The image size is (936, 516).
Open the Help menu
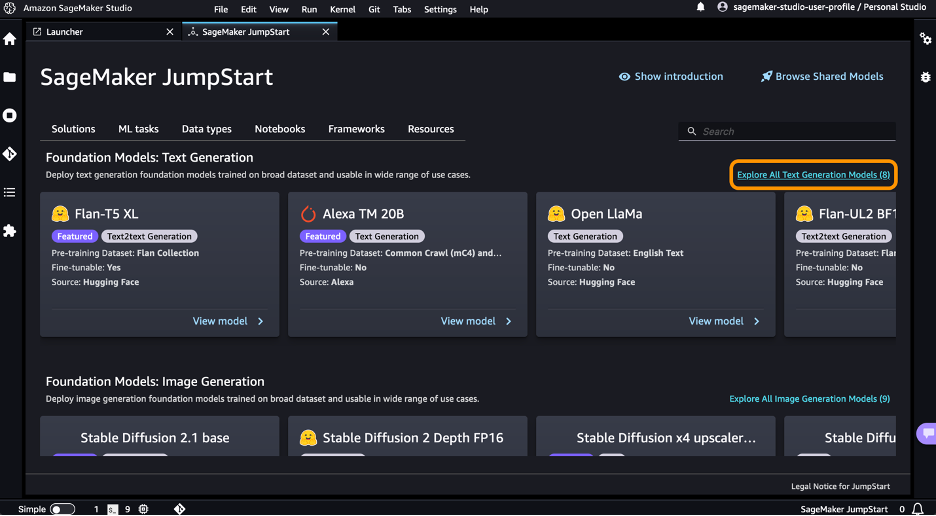click(479, 10)
